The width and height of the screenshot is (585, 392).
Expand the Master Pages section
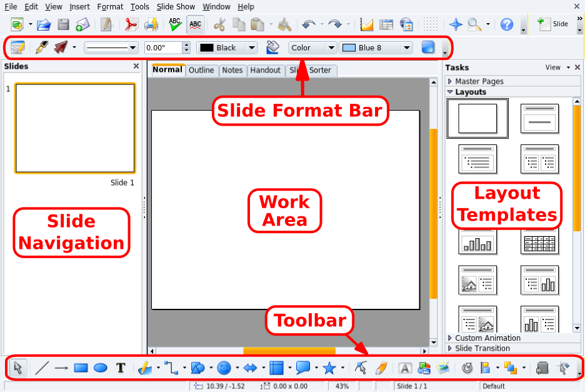click(479, 80)
